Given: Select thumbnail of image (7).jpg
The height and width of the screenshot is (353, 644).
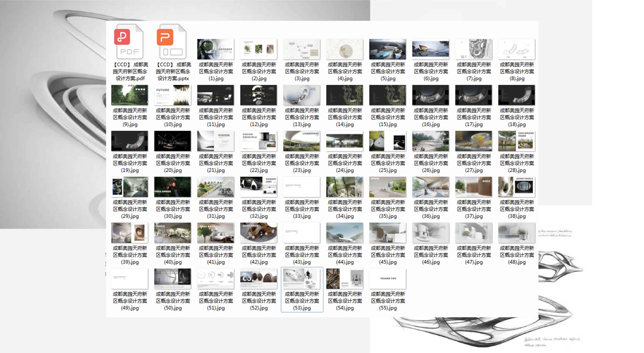Looking at the screenshot, I should click(473, 49).
